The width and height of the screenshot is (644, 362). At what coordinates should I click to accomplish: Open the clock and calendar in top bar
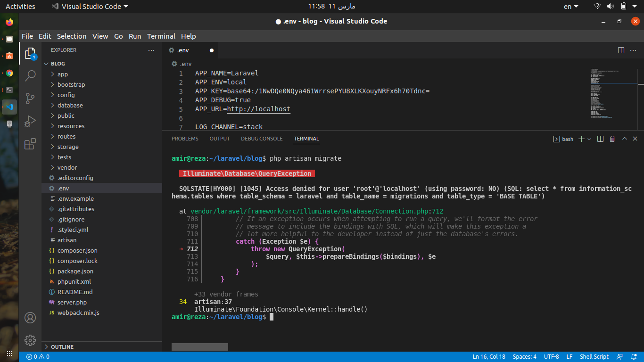tap(331, 6)
